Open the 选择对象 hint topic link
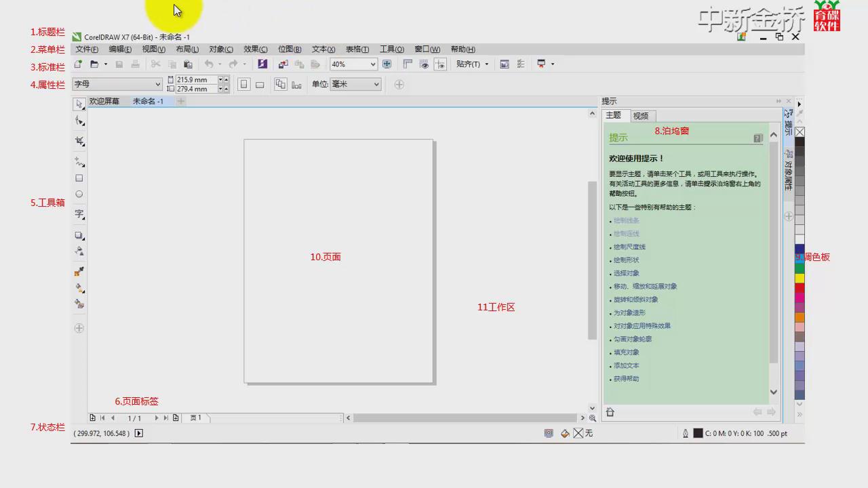Screen dimensions: 868x488 pyautogui.click(x=626, y=273)
